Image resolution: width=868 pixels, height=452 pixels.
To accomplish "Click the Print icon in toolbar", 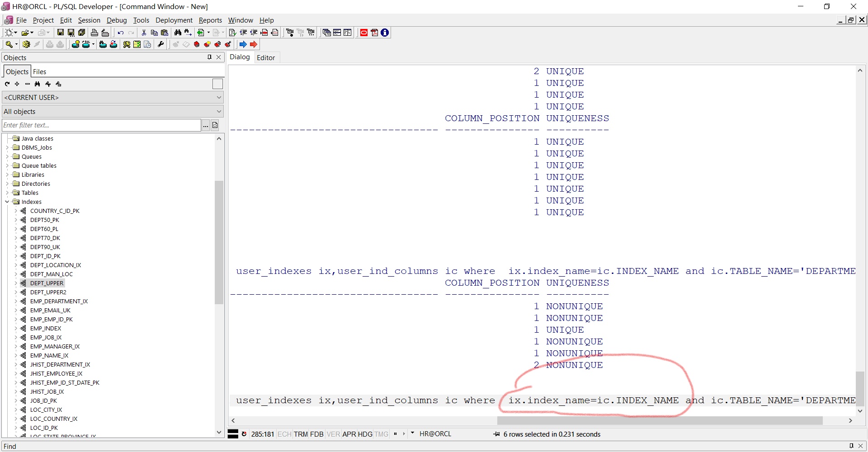I will 94,33.
